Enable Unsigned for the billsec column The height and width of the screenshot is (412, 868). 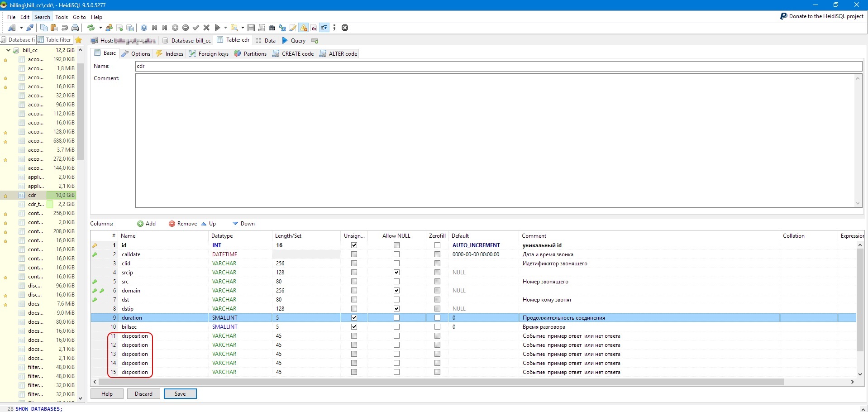click(x=354, y=326)
